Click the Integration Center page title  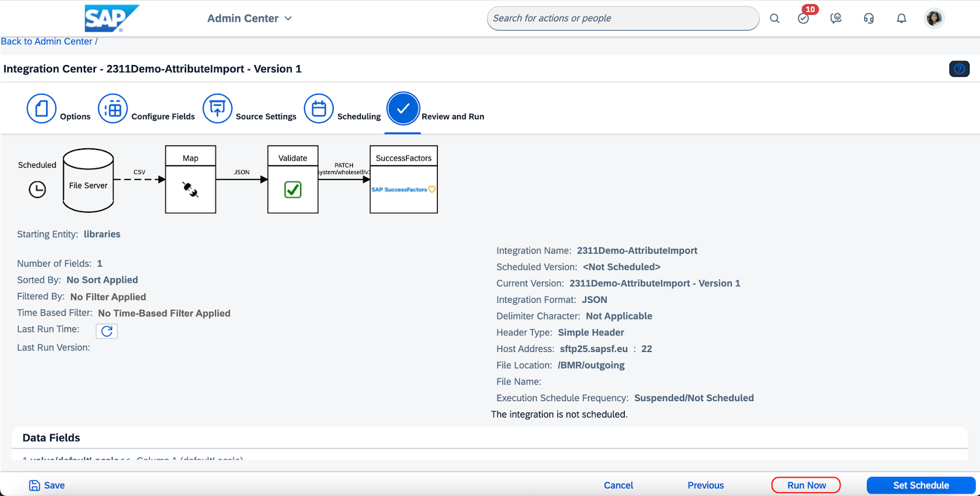[x=153, y=69]
